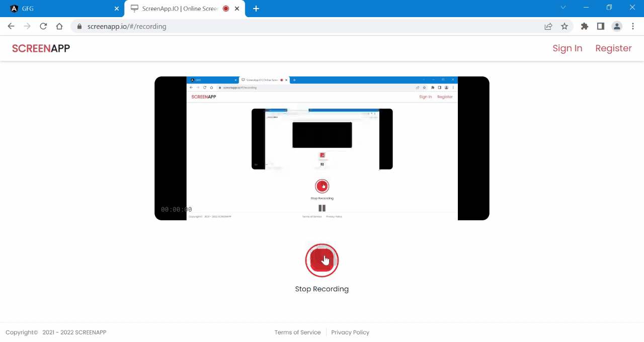Go back to previous page
The width and height of the screenshot is (644, 342).
tap(11, 26)
